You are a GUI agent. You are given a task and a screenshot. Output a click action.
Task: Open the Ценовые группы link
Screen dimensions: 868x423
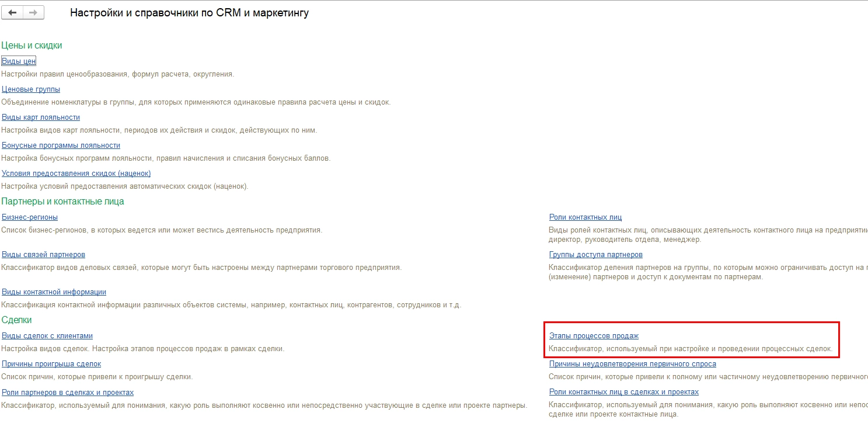[x=31, y=89]
